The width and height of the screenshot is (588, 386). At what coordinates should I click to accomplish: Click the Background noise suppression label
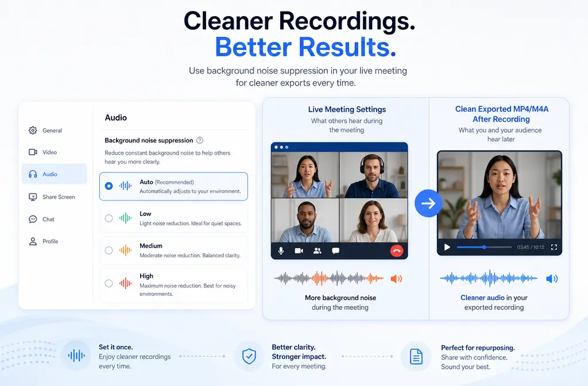(x=149, y=140)
